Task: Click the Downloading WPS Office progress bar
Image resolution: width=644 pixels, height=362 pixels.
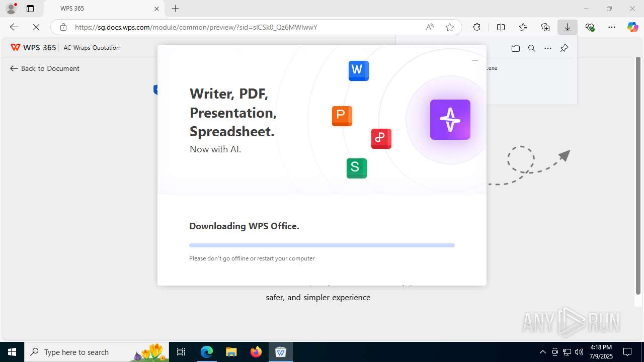Action: 322,245
